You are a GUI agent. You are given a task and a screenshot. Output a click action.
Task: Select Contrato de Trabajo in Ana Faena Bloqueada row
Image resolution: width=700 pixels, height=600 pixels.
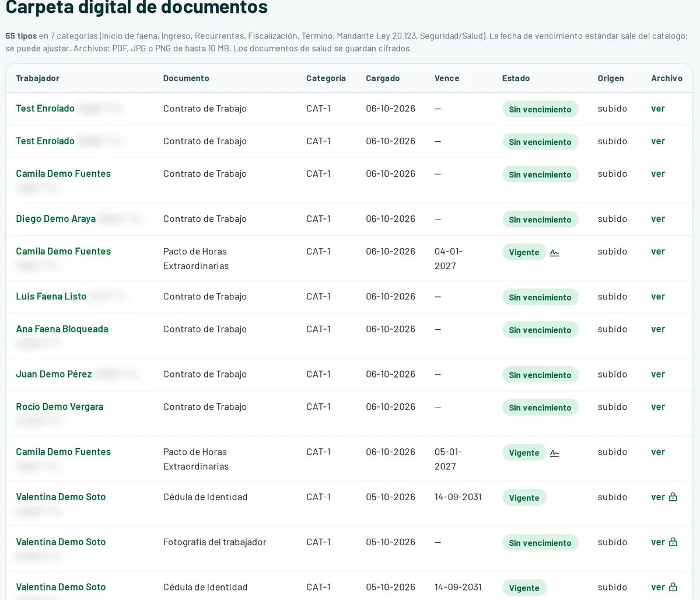(x=205, y=329)
